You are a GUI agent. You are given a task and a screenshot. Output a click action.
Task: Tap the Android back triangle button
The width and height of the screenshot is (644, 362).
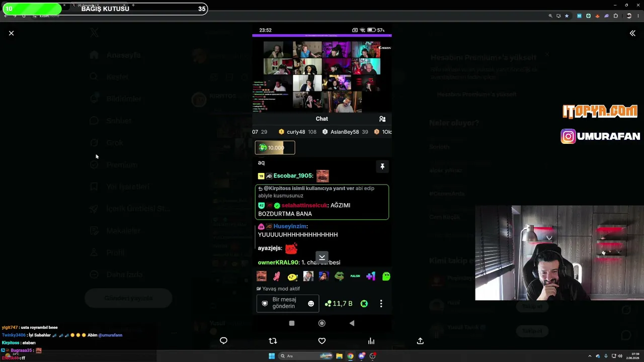(x=352, y=323)
